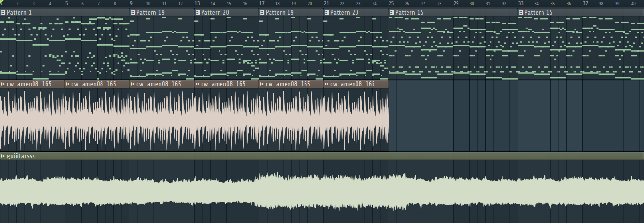Click the cw_amen08_165 waveform at bar 21

pos(356,120)
